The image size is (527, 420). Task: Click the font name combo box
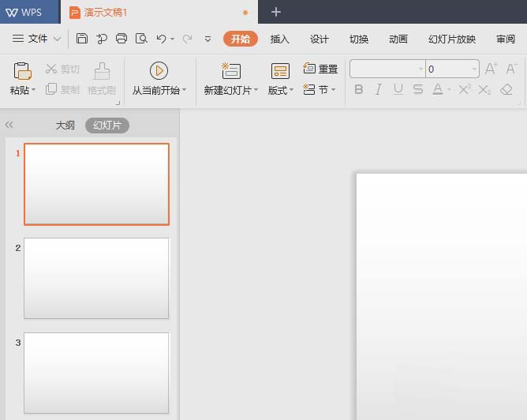(387, 69)
